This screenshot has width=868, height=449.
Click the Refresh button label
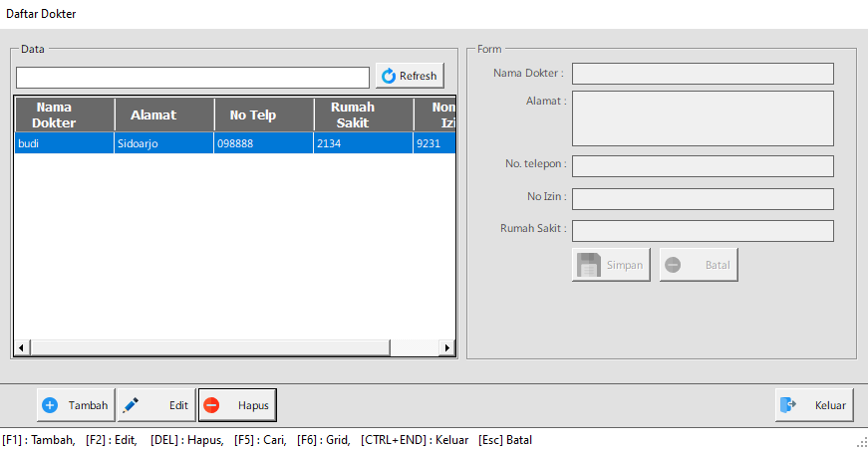point(418,76)
